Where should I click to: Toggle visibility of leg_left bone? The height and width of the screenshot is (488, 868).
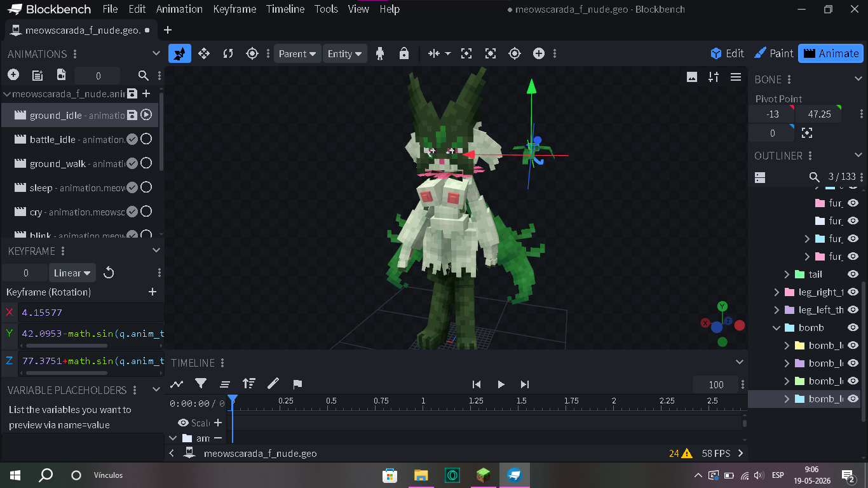pyautogui.click(x=853, y=310)
